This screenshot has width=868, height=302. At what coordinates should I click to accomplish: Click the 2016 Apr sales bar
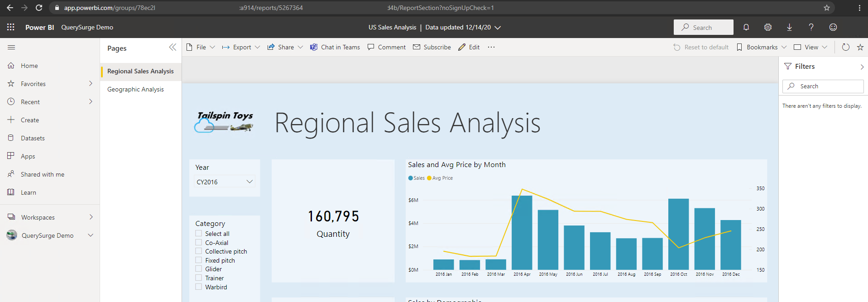(522, 233)
